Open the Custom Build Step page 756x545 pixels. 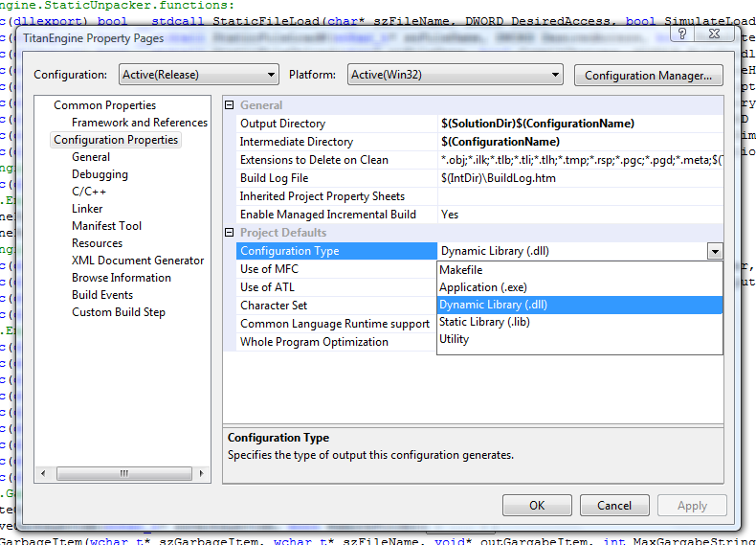click(119, 312)
